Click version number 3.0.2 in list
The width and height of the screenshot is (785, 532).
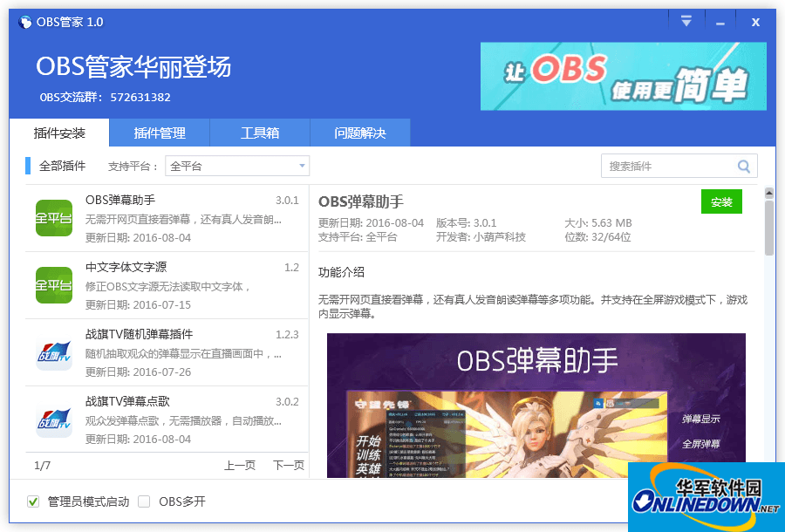(x=287, y=402)
